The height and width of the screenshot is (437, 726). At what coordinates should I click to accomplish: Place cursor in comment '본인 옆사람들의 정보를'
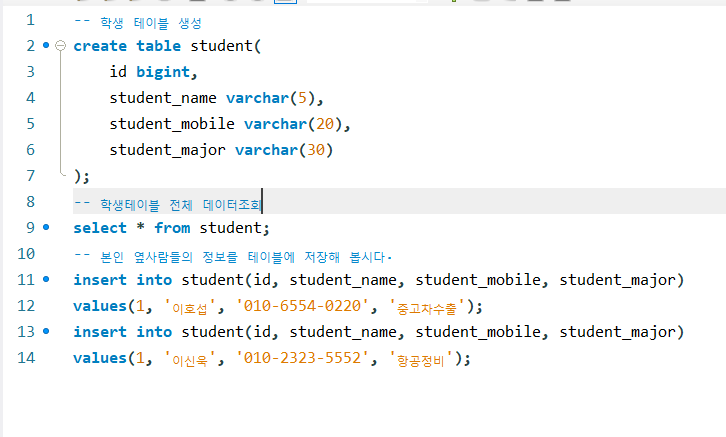[x=169, y=256]
